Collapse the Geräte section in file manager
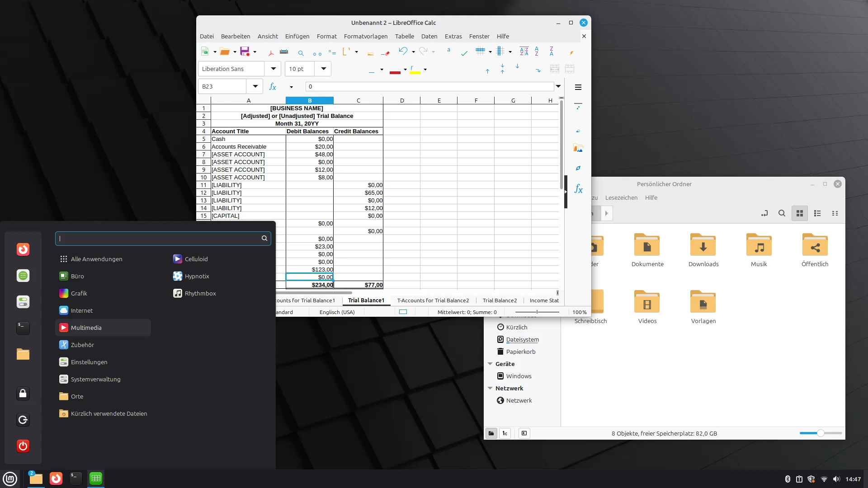This screenshot has width=868, height=488. tap(490, 364)
